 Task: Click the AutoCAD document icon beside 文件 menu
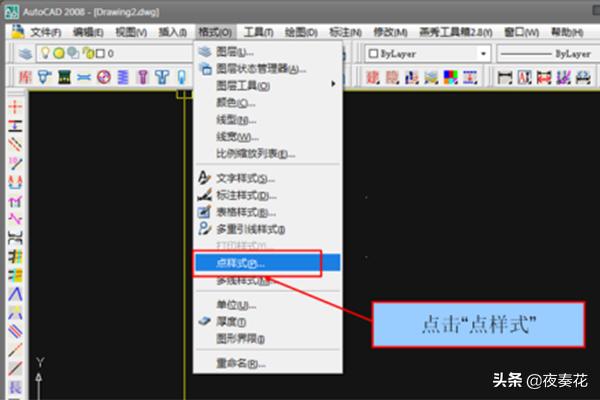coord(17,31)
